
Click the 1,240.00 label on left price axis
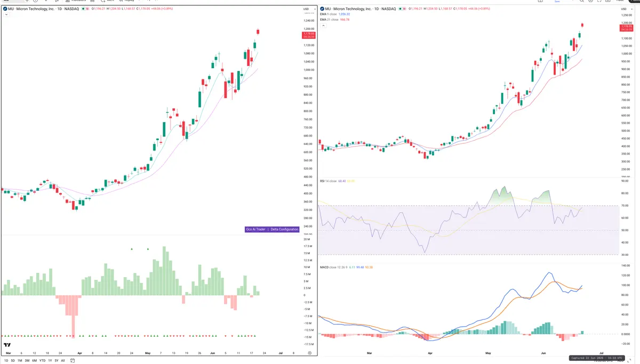pos(308,20)
